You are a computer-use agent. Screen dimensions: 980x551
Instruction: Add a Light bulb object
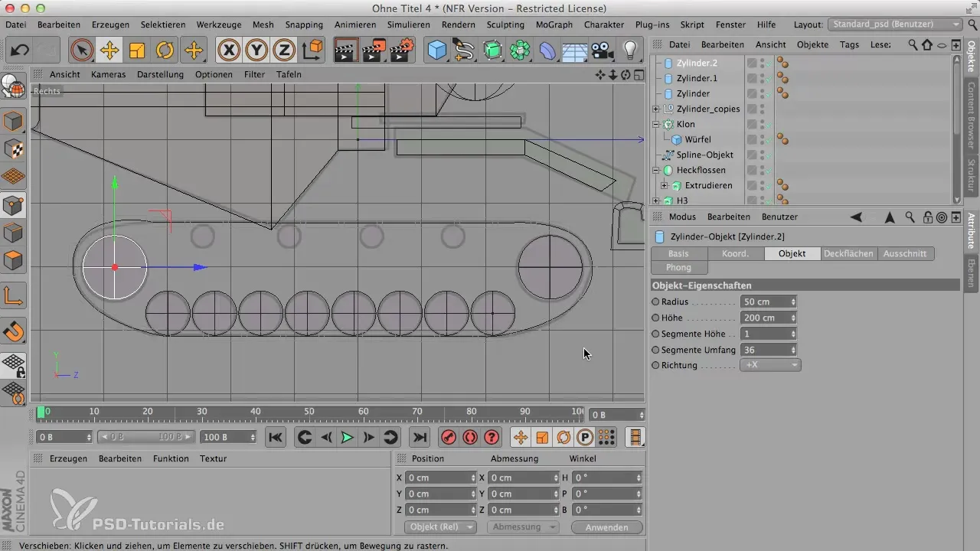pyautogui.click(x=630, y=51)
